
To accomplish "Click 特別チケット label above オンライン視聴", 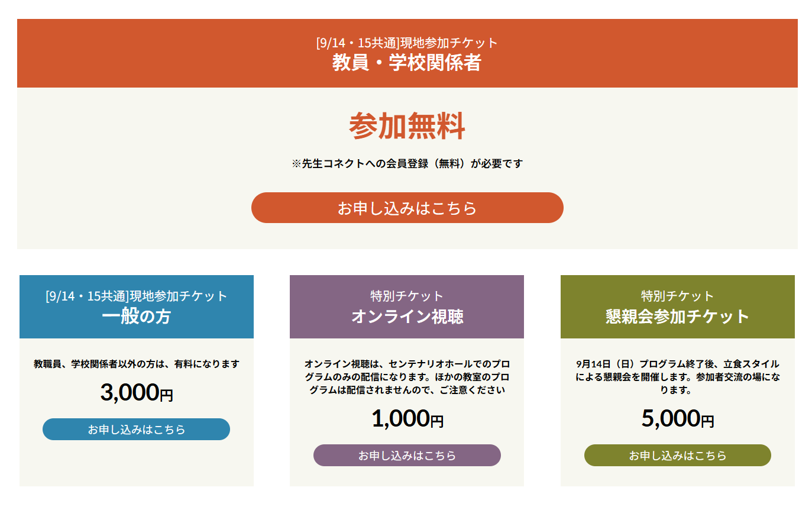I will 407,296.
